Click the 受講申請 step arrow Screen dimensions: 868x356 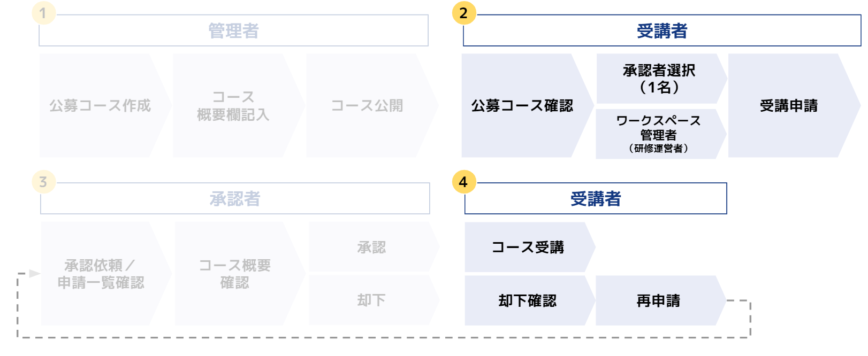click(794, 105)
